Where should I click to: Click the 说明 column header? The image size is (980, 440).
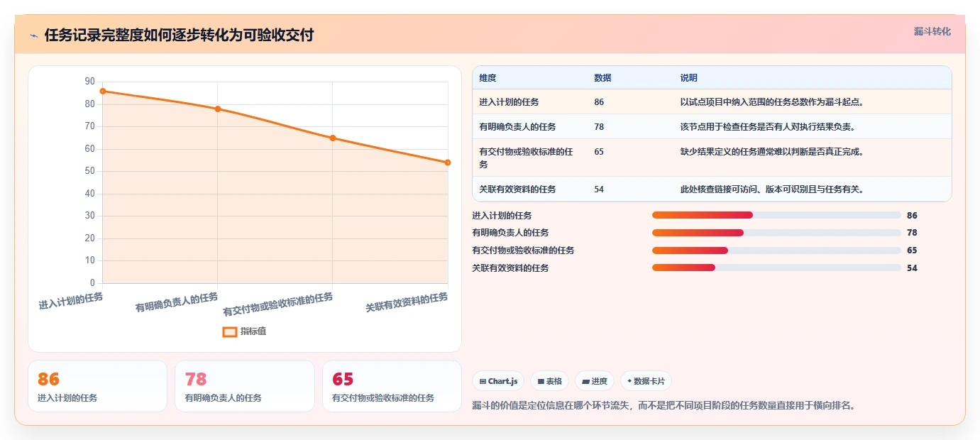coord(688,78)
